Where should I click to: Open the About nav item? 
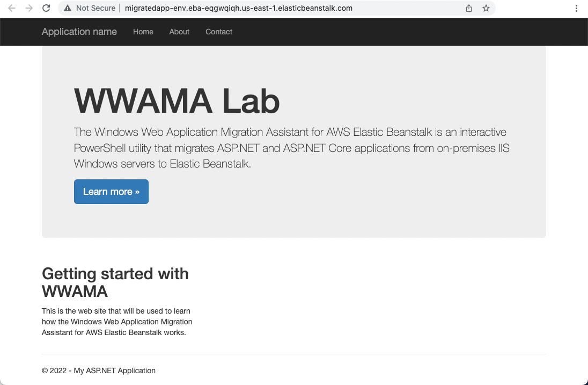pos(179,32)
